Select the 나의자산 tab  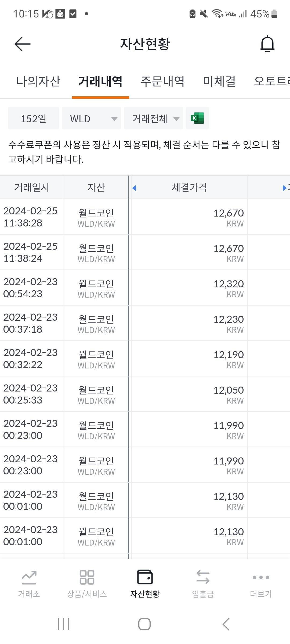click(x=39, y=82)
